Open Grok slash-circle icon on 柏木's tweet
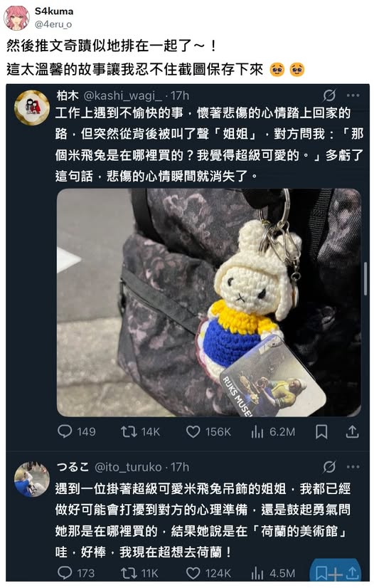 tap(329, 95)
